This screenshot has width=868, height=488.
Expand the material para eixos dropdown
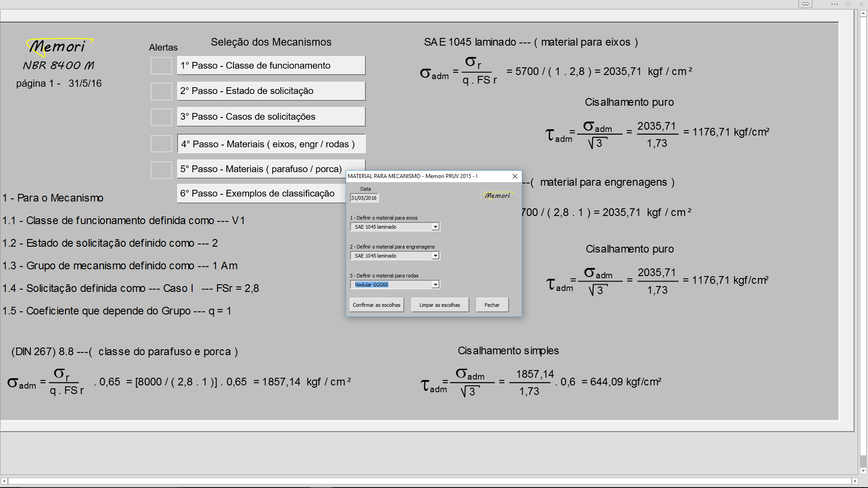(x=435, y=227)
